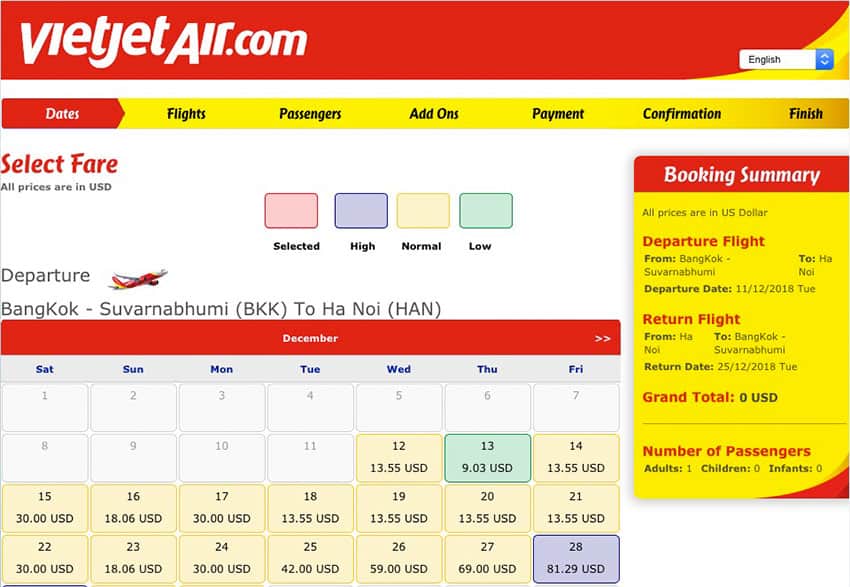Screen dimensions: 850x587
Task: Click the Sat column header
Action: [x=44, y=369]
